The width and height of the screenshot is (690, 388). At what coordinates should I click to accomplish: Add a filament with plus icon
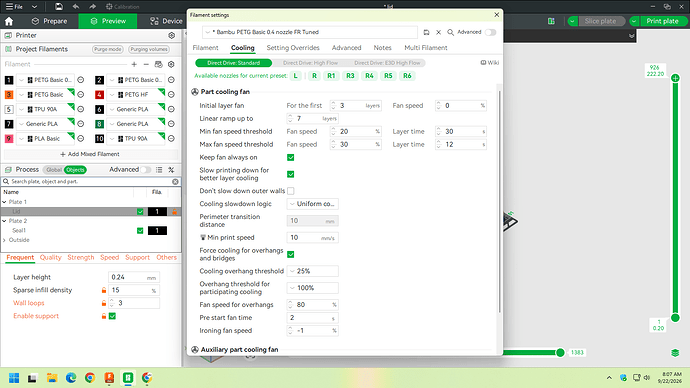pyautogui.click(x=134, y=64)
